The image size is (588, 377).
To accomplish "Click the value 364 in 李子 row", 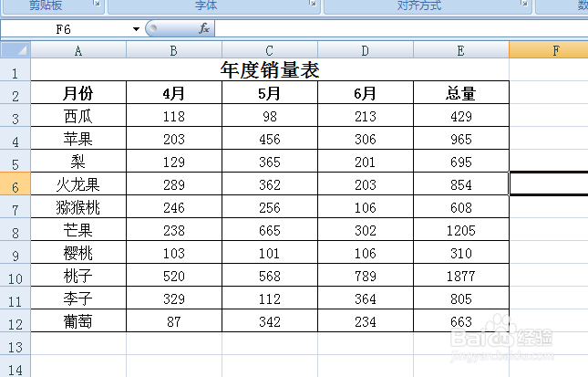I will point(366,298).
